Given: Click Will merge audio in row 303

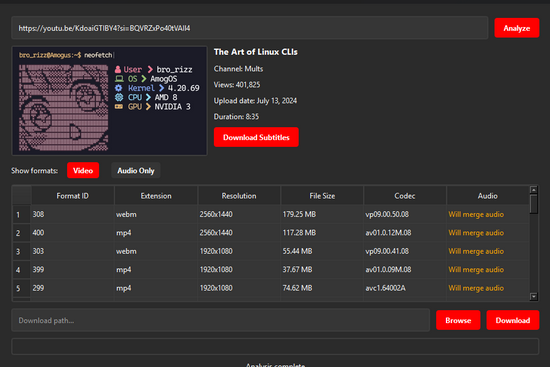Looking at the screenshot, I should (x=488, y=251).
